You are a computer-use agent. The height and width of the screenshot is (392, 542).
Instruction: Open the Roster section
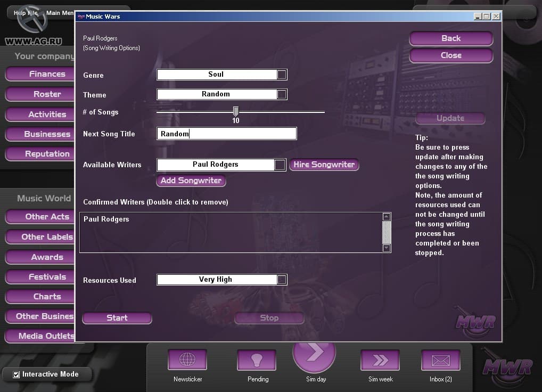tap(41, 94)
